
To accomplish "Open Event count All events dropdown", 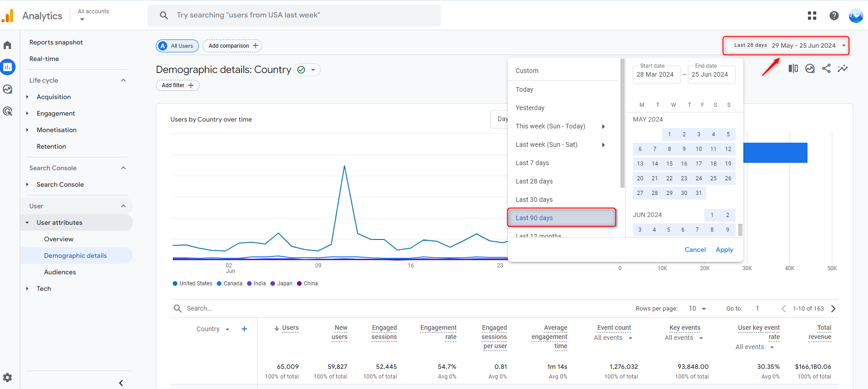I will tap(613, 338).
